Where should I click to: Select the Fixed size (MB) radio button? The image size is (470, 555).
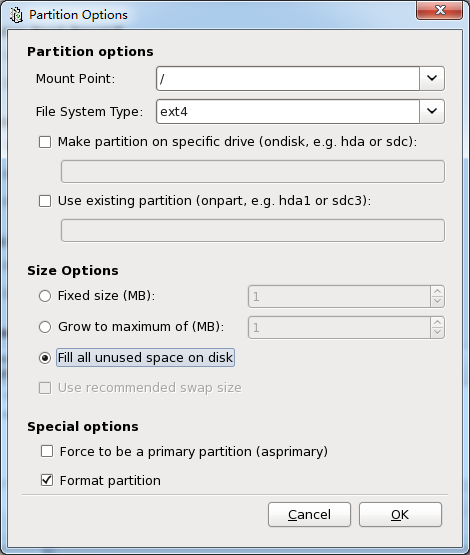45,296
